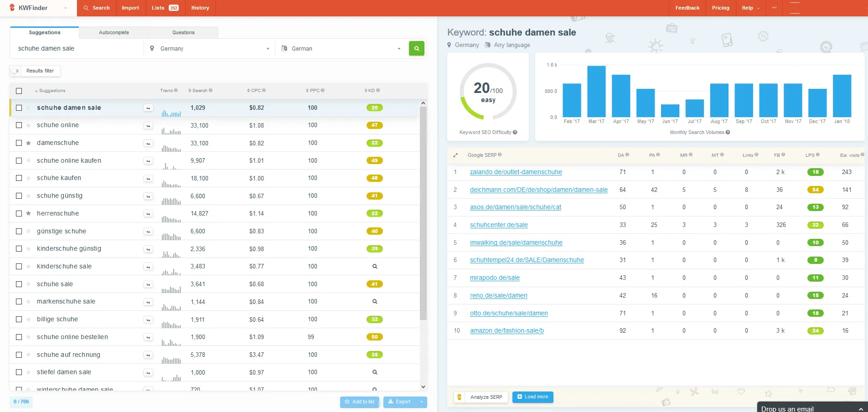Click the keyword input field

(77, 49)
